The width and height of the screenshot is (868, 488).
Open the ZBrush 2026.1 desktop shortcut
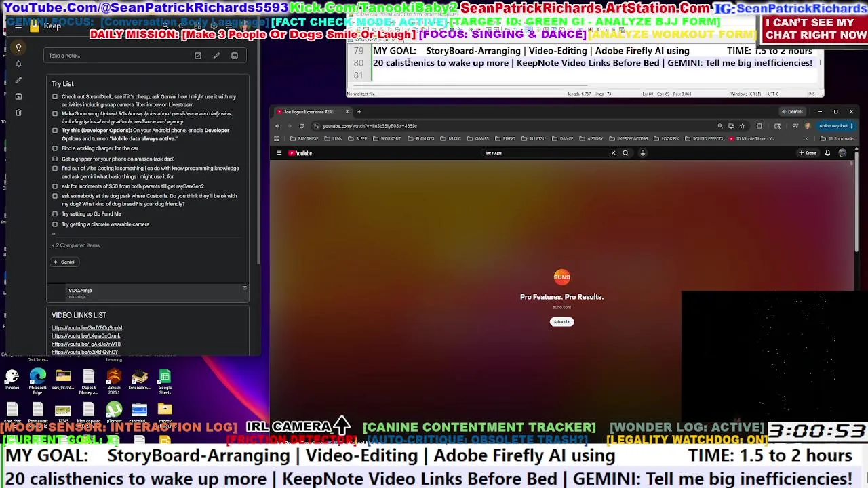pyautogui.click(x=114, y=382)
